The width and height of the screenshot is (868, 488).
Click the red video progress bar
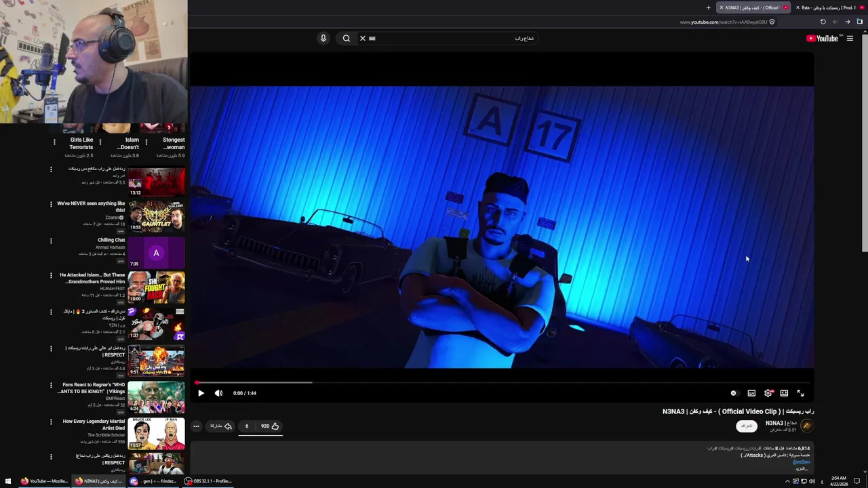504,382
